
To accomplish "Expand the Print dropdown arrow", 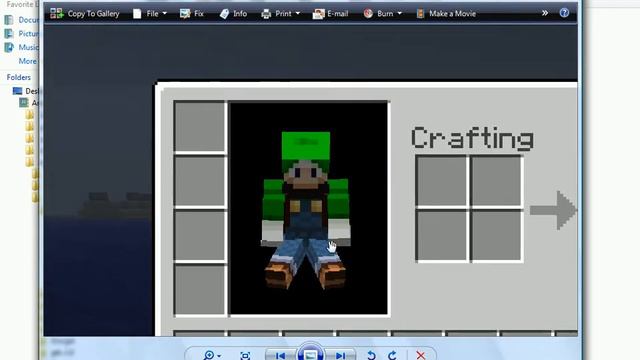I will click(x=298, y=13).
